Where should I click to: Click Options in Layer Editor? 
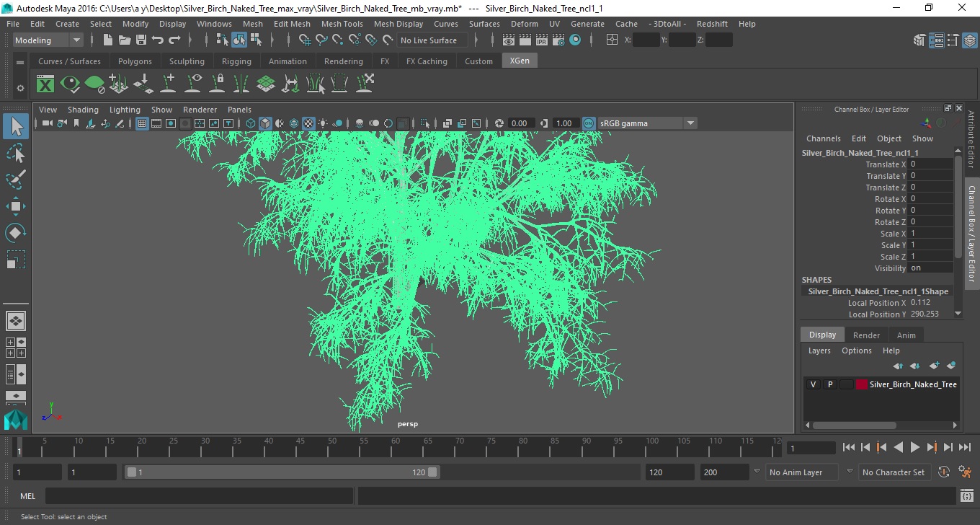[856, 350]
